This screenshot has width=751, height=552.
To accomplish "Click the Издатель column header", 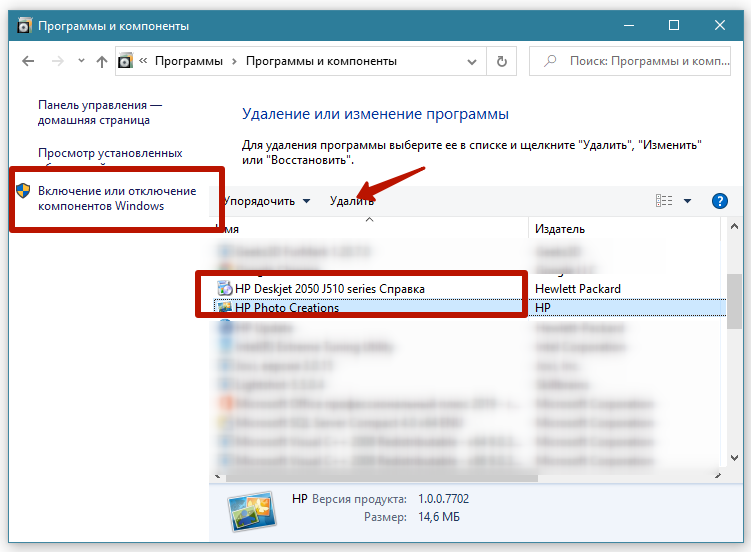I will coord(560,229).
